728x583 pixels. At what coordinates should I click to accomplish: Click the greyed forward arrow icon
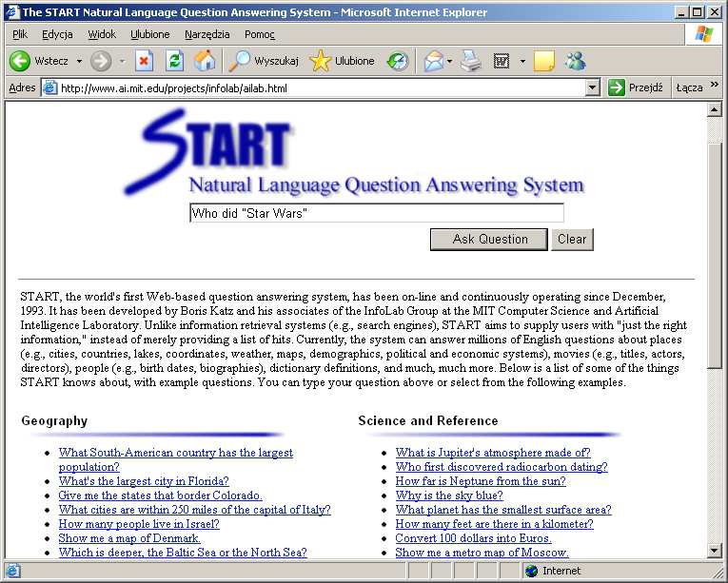101,61
